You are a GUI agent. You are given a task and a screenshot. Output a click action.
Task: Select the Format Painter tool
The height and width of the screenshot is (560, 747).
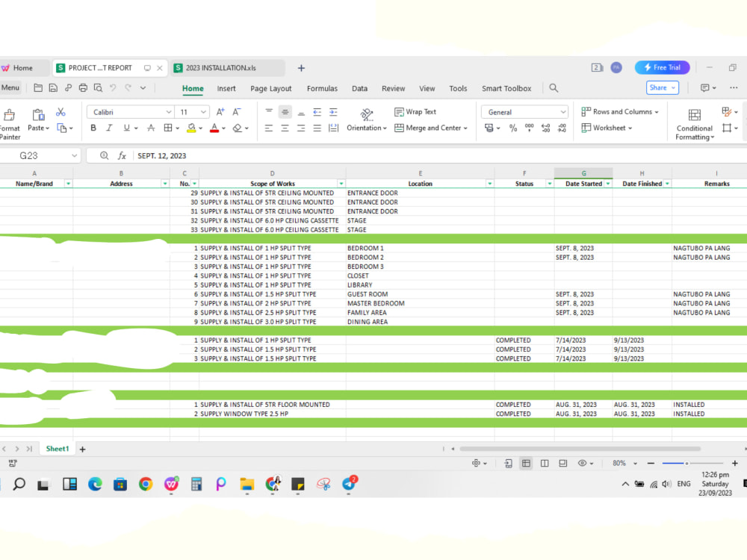click(10, 121)
